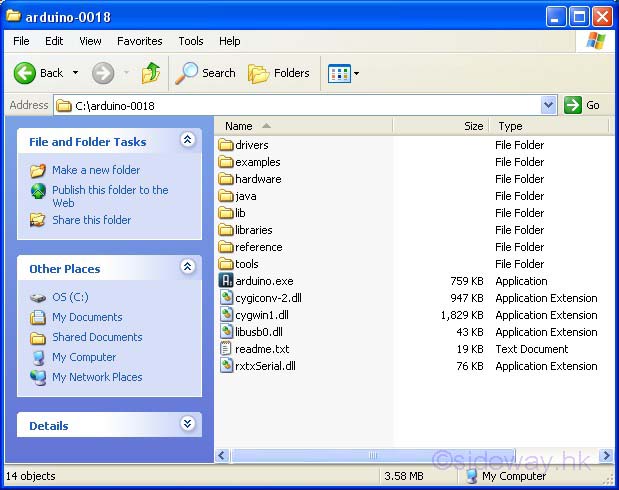Click My Computer in status bar
This screenshot has height=490, width=619.
click(x=506, y=476)
